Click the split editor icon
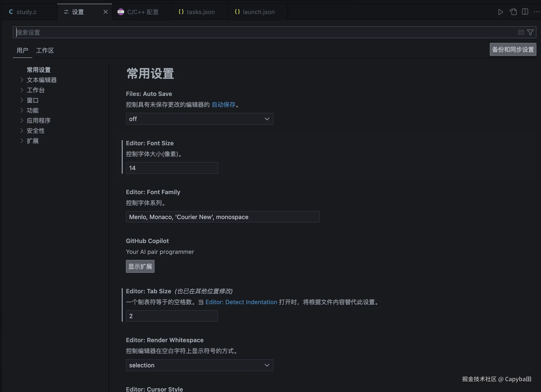This screenshot has height=392, width=541. pos(525,12)
